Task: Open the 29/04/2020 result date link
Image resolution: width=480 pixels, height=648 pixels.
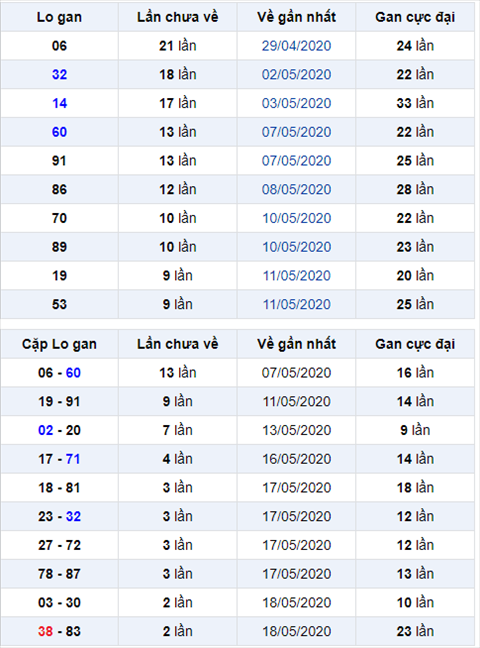Action: 296,45
